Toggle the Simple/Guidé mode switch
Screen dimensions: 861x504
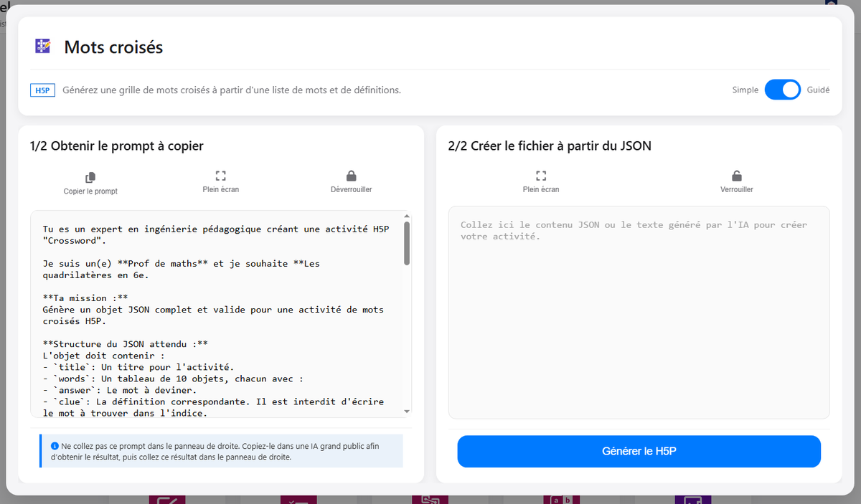(782, 90)
